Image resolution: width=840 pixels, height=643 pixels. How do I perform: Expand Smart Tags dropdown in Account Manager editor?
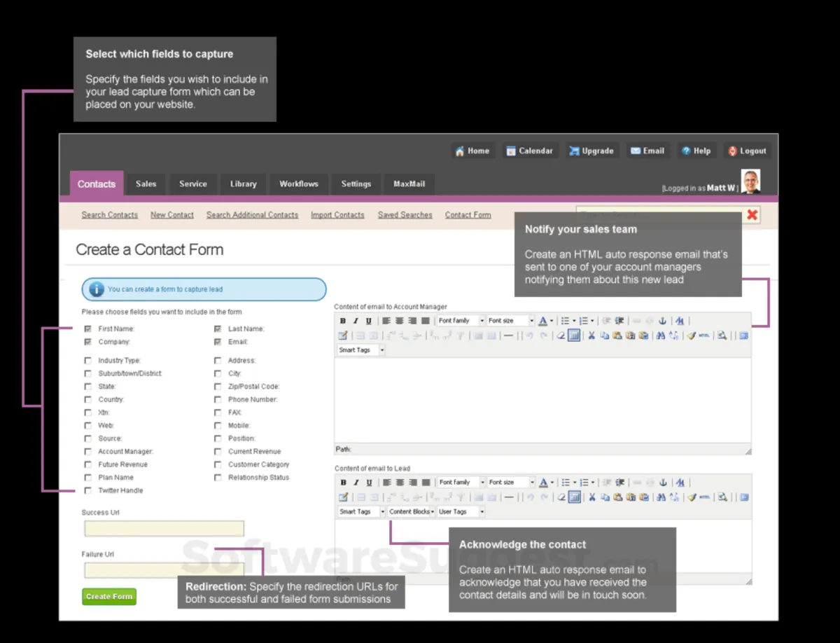click(x=361, y=350)
